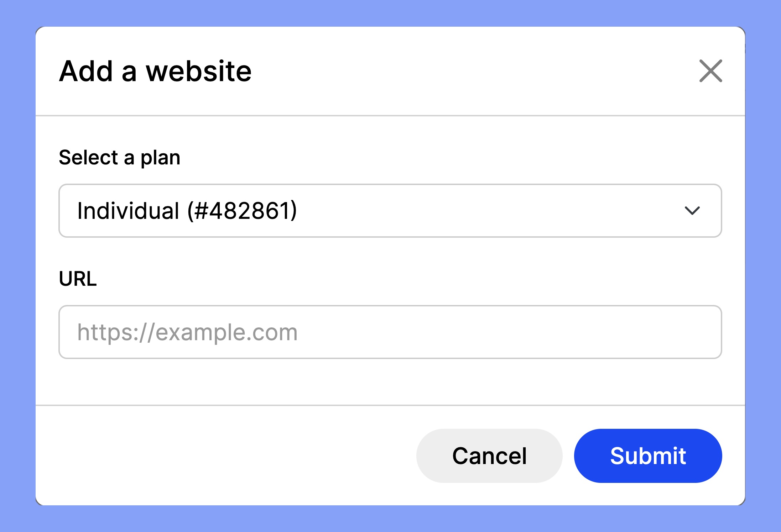Select Individual (#482861) plan option

pos(390,210)
